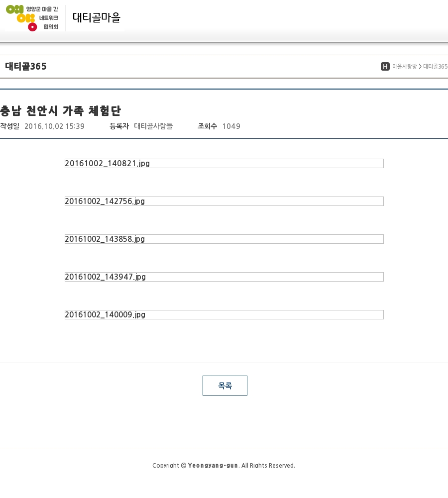Click the Yeongyang village network council logo

(32, 18)
